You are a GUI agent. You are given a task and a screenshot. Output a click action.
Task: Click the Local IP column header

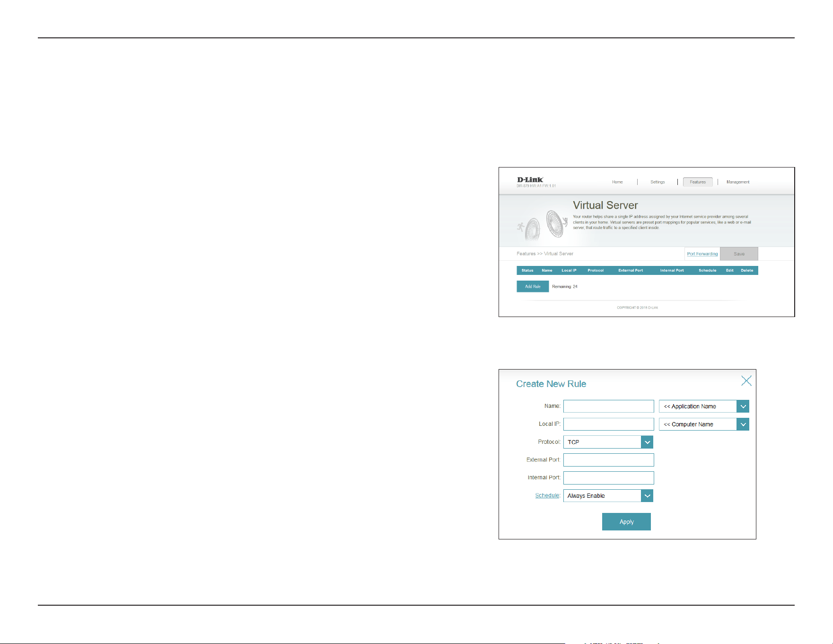coord(569,271)
